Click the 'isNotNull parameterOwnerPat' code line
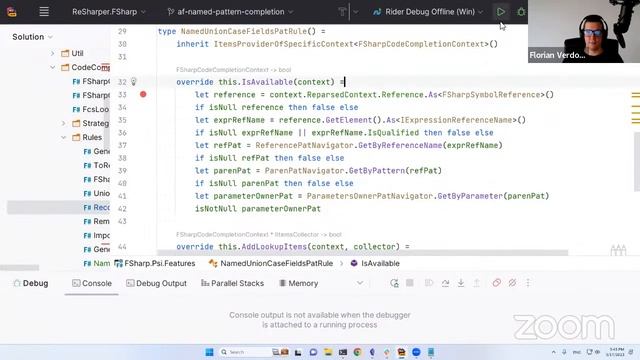Image resolution: width=640 pixels, height=360 pixels. 258,209
